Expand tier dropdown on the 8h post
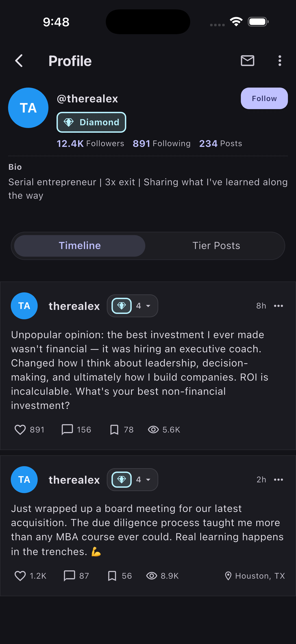The image size is (296, 644). click(148, 306)
